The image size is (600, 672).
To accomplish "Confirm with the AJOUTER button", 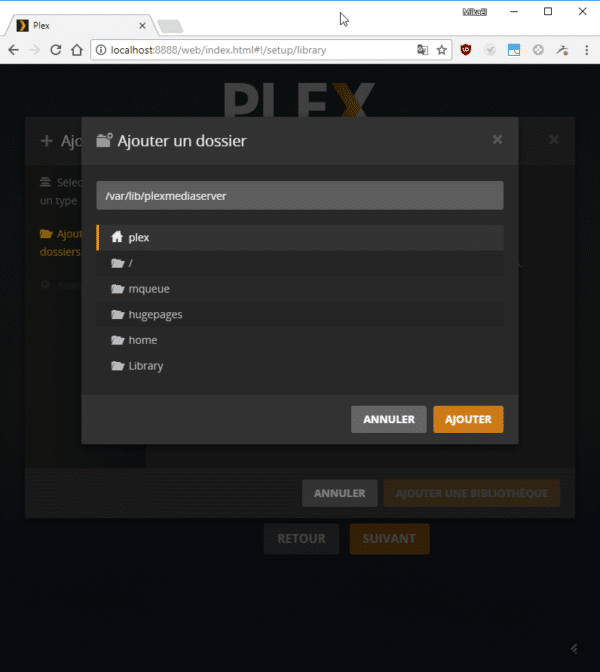I will 468,419.
